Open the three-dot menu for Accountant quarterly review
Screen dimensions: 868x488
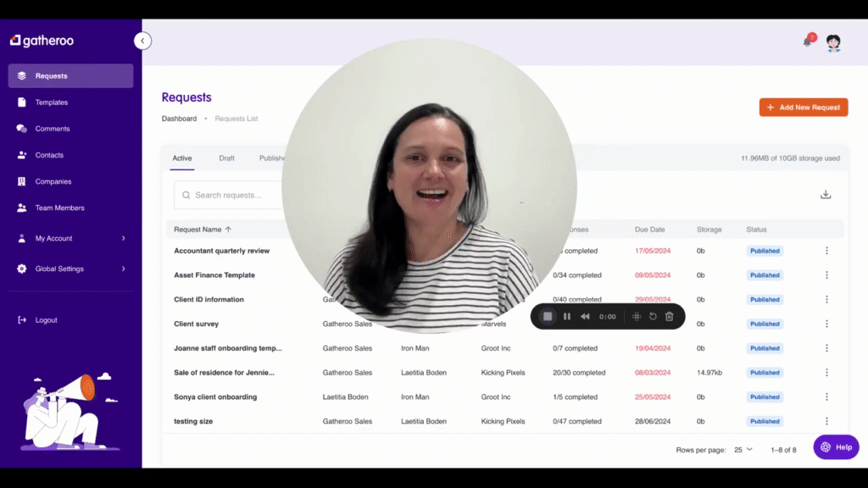826,251
